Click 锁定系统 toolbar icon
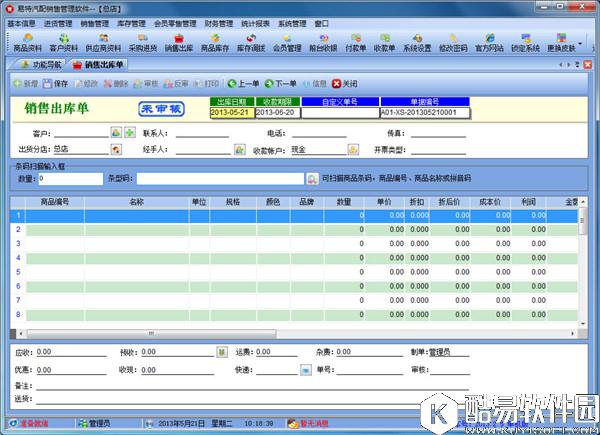The image size is (600, 435). pyautogui.click(x=525, y=43)
